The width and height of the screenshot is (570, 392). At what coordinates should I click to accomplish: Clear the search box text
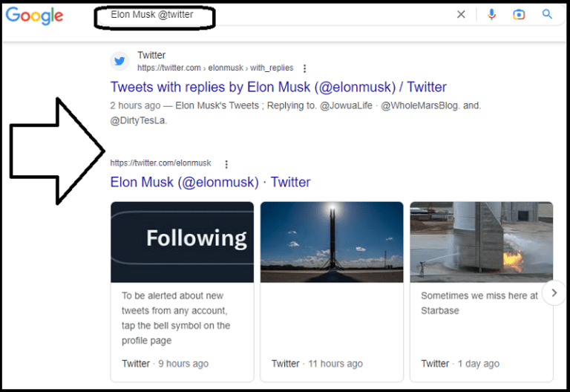[x=461, y=14]
